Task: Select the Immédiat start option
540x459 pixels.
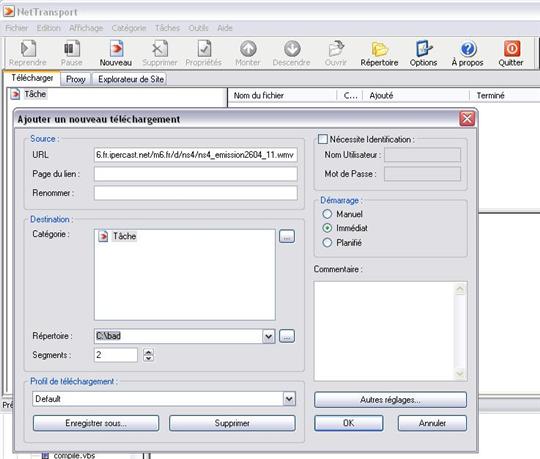Action: (x=327, y=228)
